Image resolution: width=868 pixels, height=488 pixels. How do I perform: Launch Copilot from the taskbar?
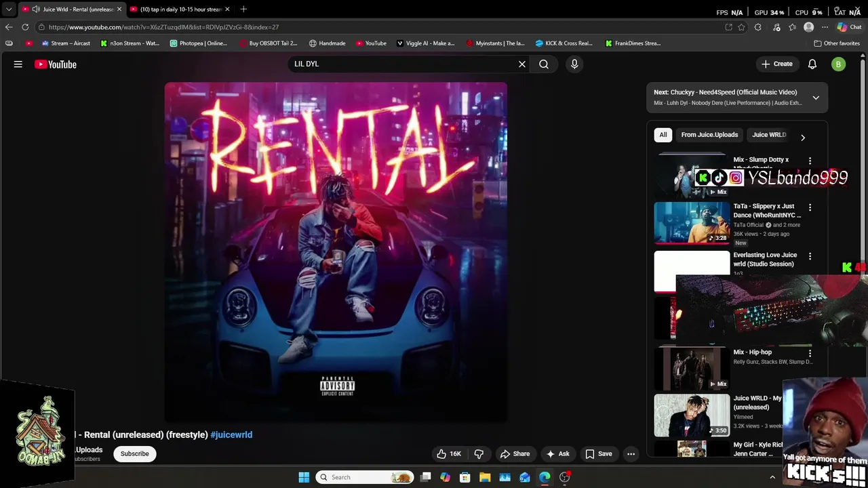[445, 477]
